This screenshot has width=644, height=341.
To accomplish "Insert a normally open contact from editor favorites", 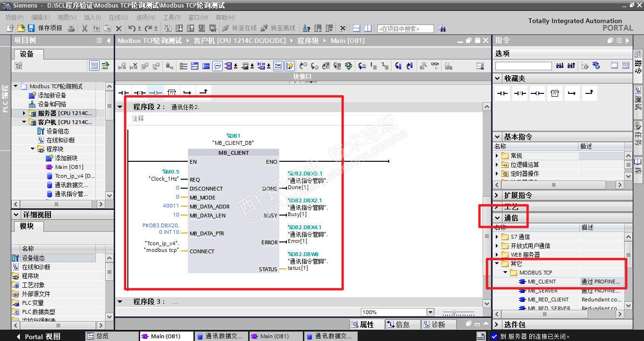I will pos(124,92).
